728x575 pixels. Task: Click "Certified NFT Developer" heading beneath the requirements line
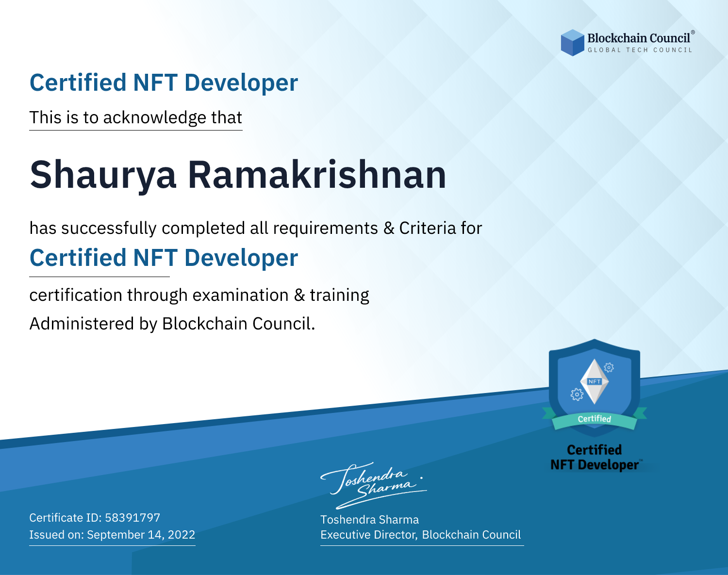[164, 258]
